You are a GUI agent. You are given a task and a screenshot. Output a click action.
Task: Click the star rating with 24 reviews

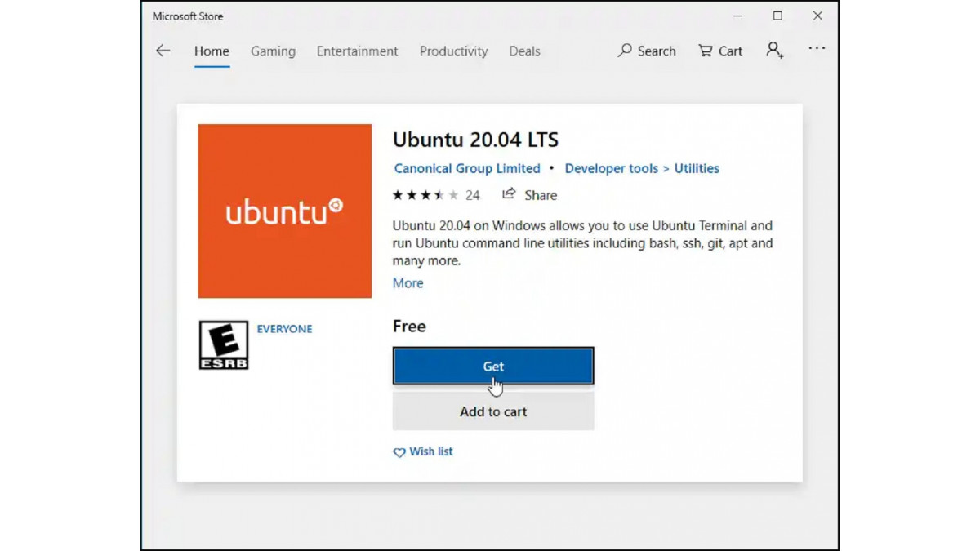[x=436, y=195]
